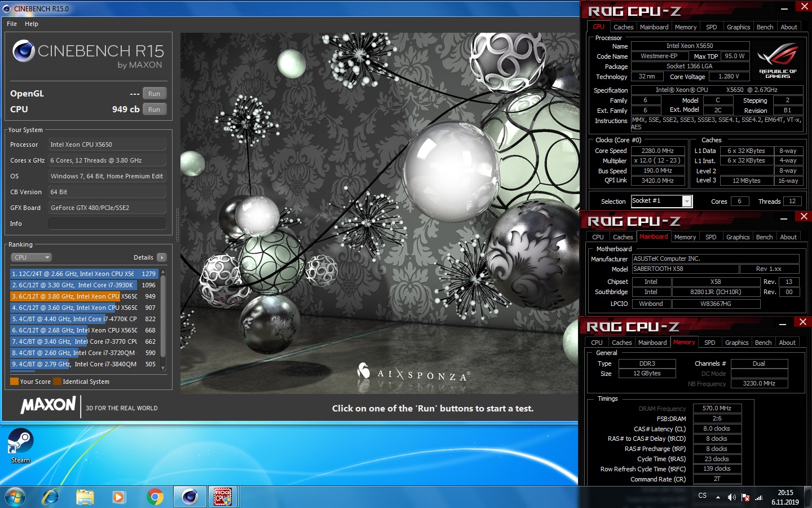Click the Identical System legend swatch
812x508 pixels.
tap(57, 382)
